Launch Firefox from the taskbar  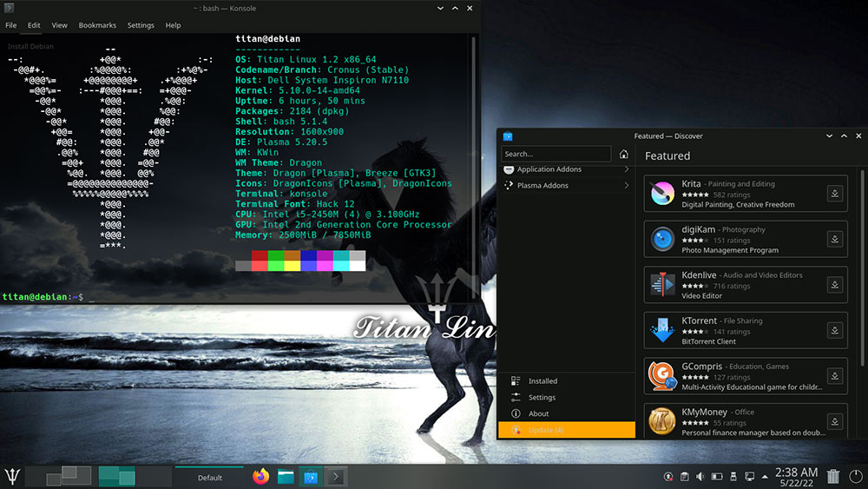pos(260,476)
